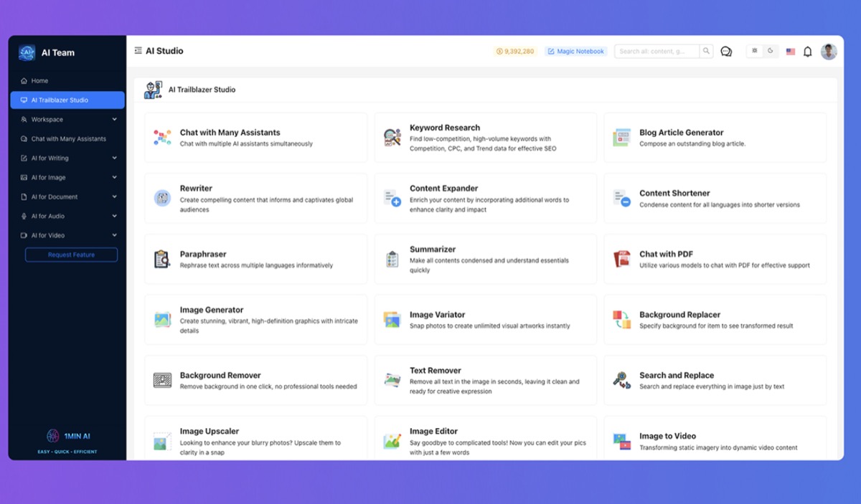The height and width of the screenshot is (504, 861).
Task: Open the Magic Notebook button
Action: pos(576,52)
